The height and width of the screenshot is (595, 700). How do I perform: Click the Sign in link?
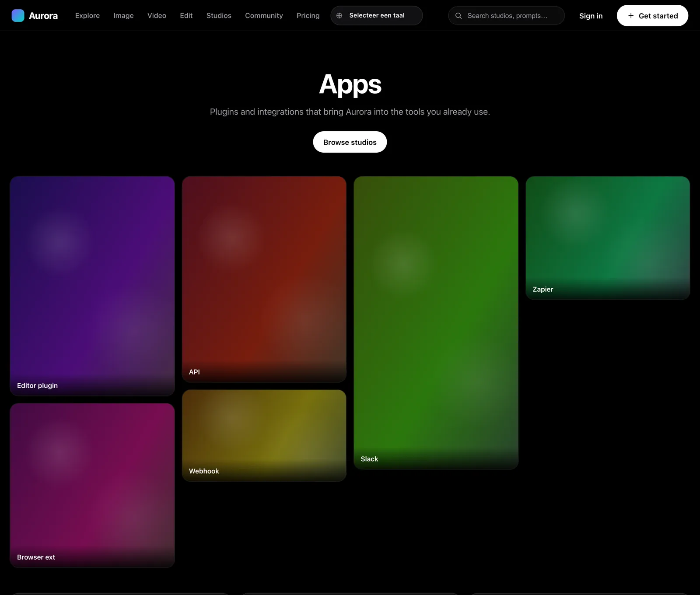[x=591, y=16]
